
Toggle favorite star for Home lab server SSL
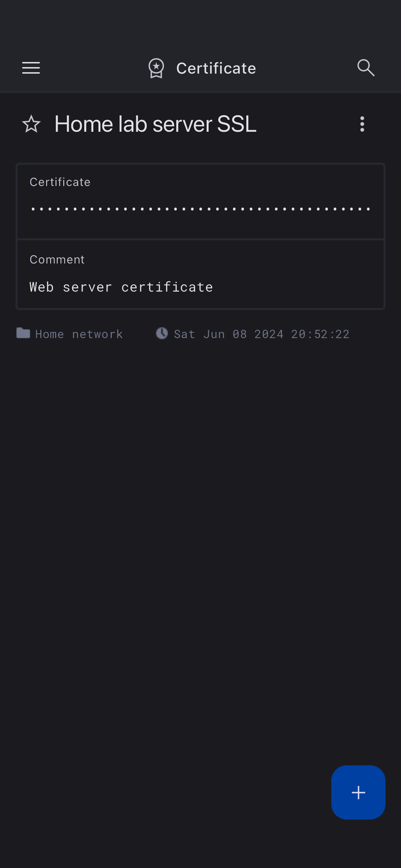click(x=31, y=124)
